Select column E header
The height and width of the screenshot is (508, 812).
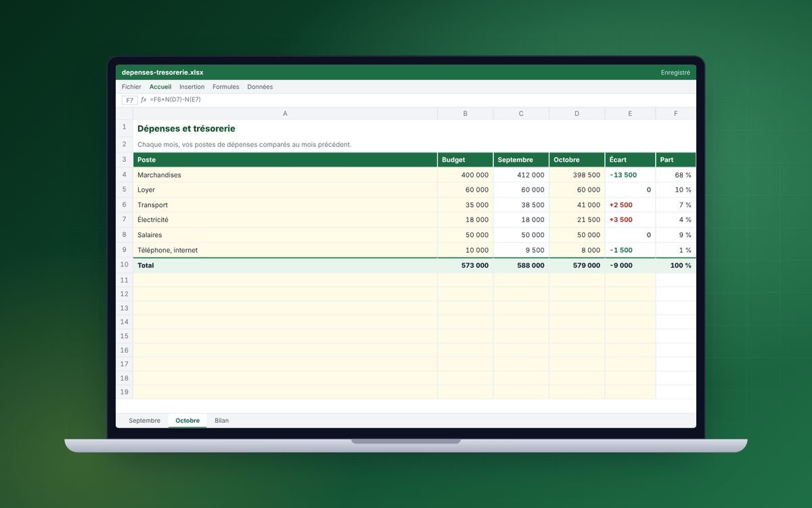click(x=630, y=114)
